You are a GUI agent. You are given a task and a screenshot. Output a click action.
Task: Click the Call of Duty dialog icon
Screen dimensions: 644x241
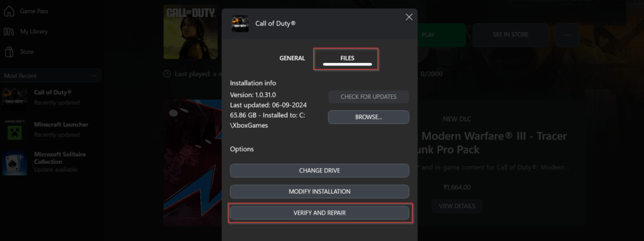tap(240, 23)
